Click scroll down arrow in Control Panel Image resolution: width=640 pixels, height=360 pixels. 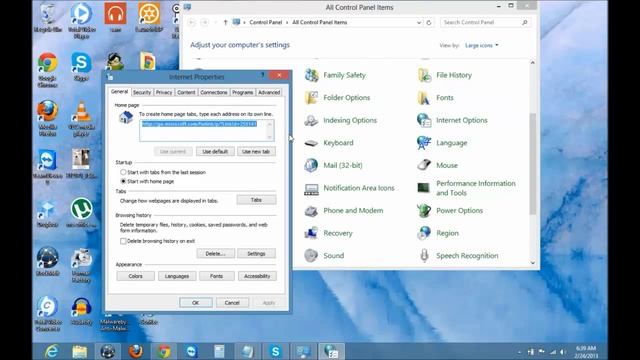533,263
